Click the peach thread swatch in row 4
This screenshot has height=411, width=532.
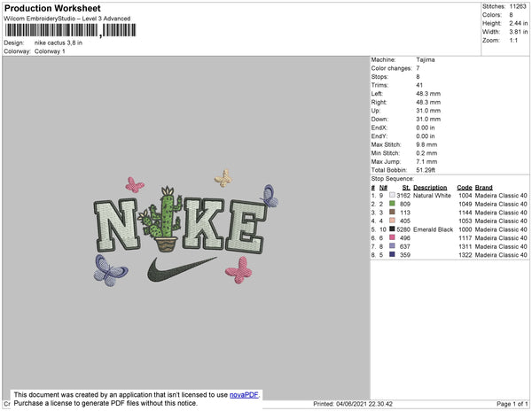(392, 221)
